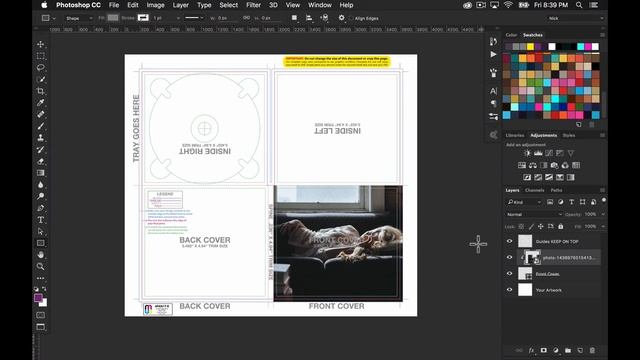Switch to the Color tab
Screen dimensions: 640x360
pos(511,35)
